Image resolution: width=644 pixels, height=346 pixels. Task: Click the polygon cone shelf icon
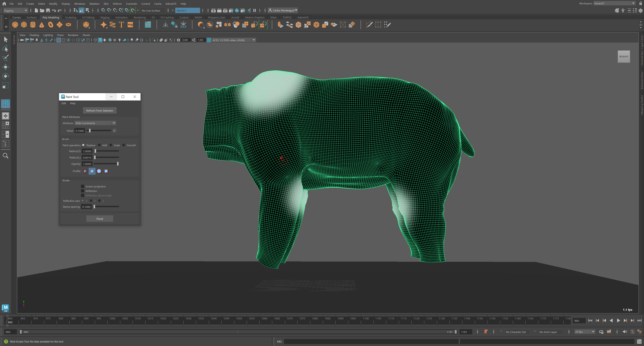42,25
